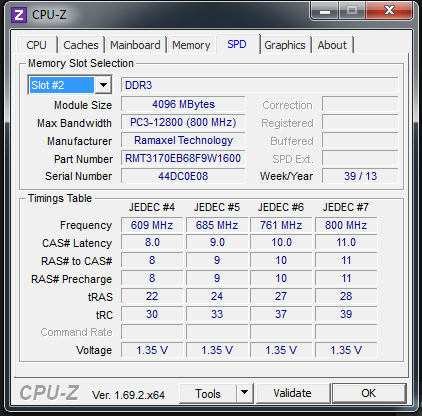Click the tRAS value 28
422x416 pixels.
[x=346, y=296]
